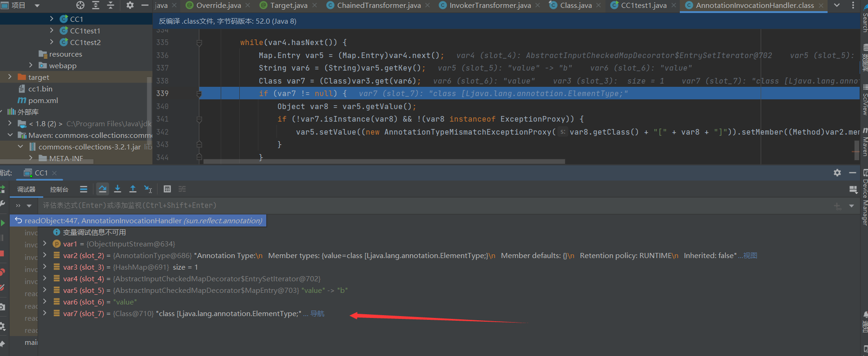Expand the var5 (slot_5) variable node

click(x=45, y=290)
